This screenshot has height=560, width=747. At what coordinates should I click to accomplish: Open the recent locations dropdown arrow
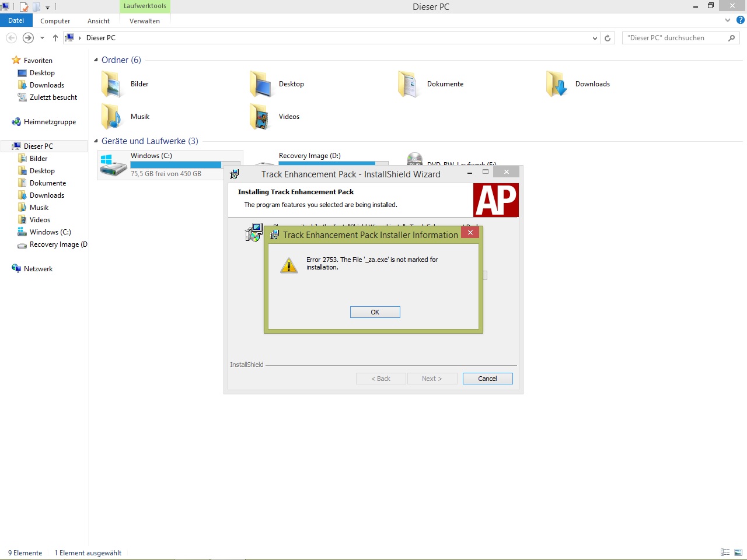click(x=42, y=38)
